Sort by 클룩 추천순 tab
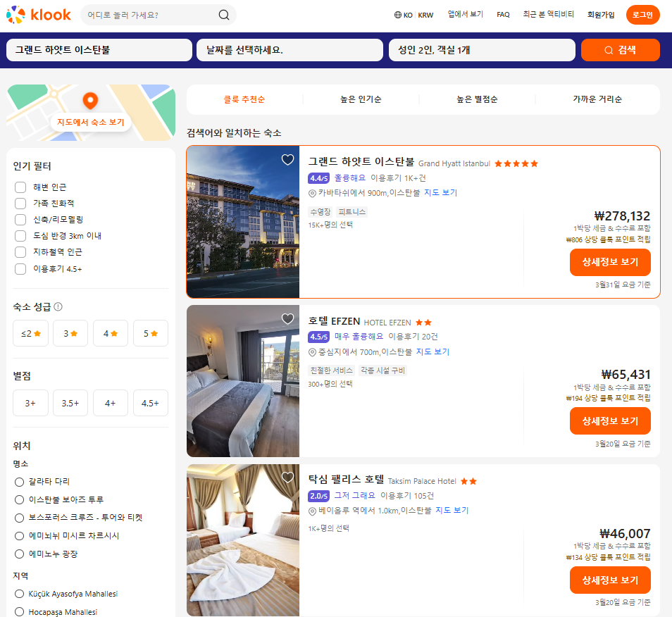 244,99
